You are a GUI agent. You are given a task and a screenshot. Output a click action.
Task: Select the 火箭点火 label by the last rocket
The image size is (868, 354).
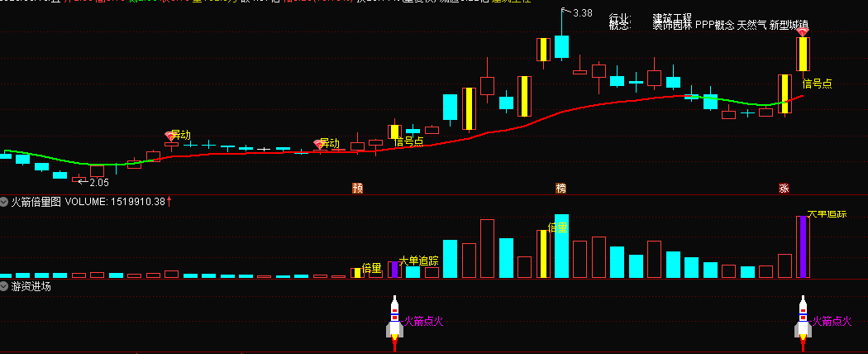tap(832, 321)
